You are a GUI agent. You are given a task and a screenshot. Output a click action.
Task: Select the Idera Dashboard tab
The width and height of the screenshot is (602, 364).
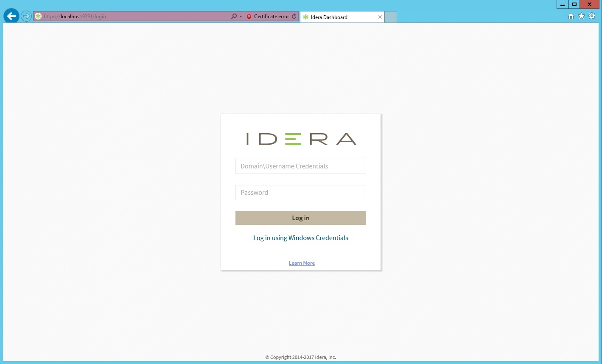342,17
